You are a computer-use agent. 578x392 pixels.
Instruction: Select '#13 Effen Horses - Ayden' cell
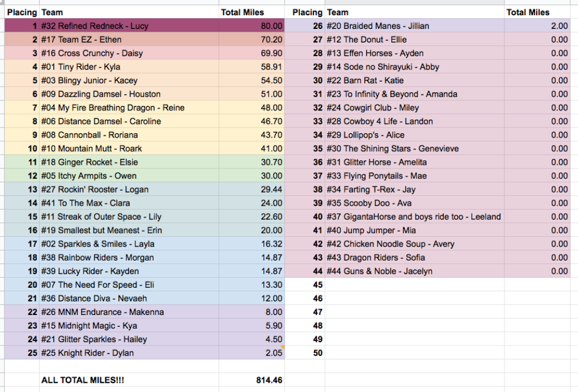415,53
